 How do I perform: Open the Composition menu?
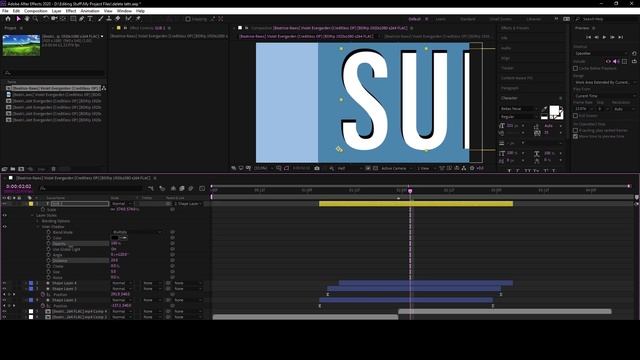click(x=36, y=11)
